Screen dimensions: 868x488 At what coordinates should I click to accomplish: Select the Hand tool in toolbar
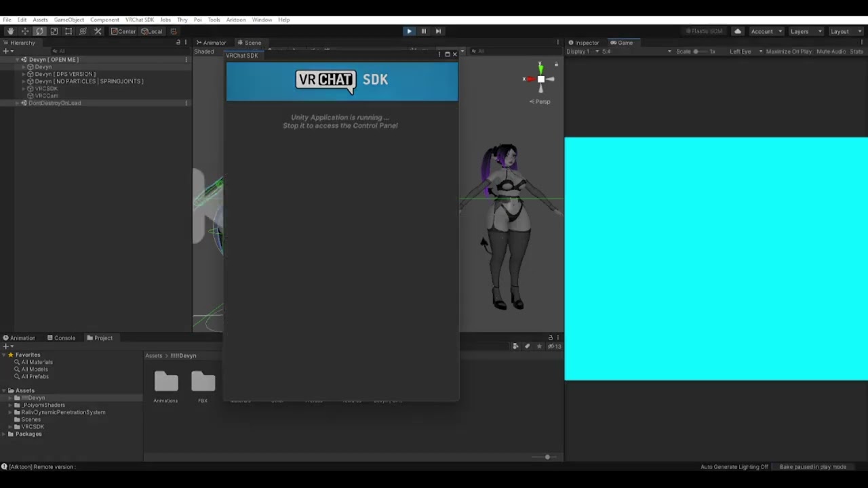[10, 31]
